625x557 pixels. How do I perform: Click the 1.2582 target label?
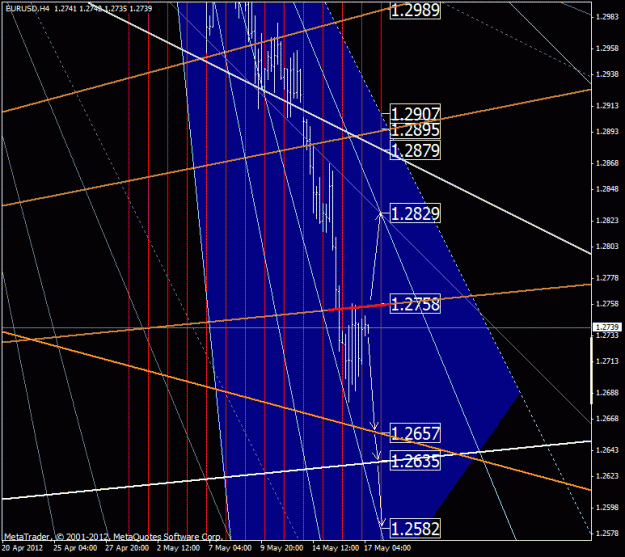[x=415, y=529]
